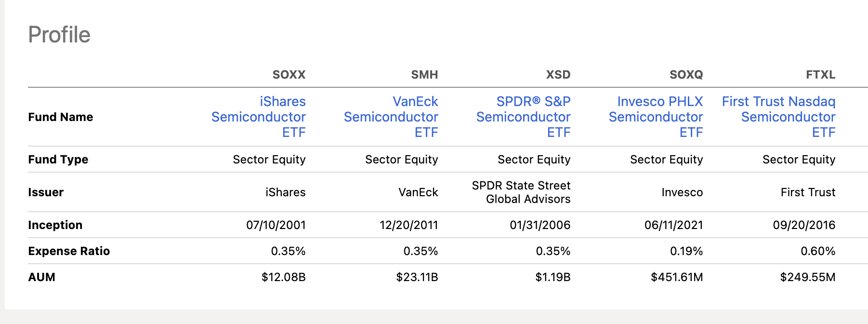Open the Invesco PHLX Semiconductor ETF link
This screenshot has height=324, width=868.
[x=656, y=117]
